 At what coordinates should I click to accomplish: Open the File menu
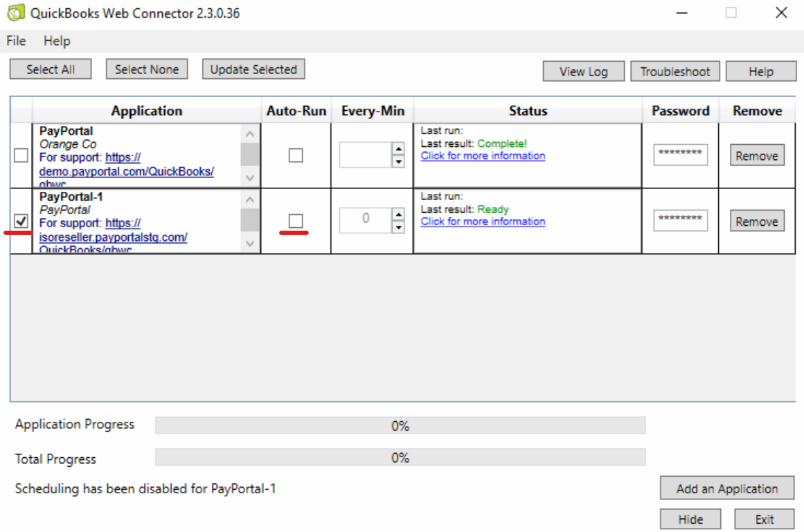(16, 41)
